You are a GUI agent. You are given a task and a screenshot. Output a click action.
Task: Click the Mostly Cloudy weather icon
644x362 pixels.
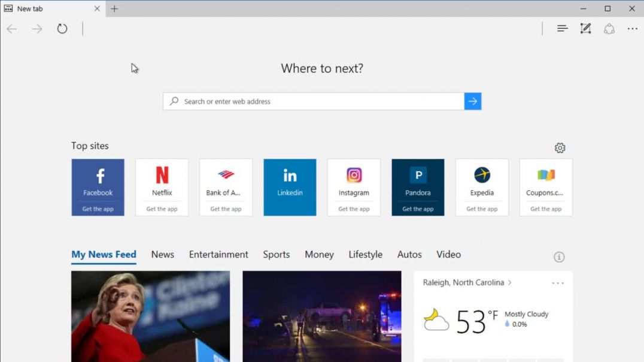tap(436, 320)
